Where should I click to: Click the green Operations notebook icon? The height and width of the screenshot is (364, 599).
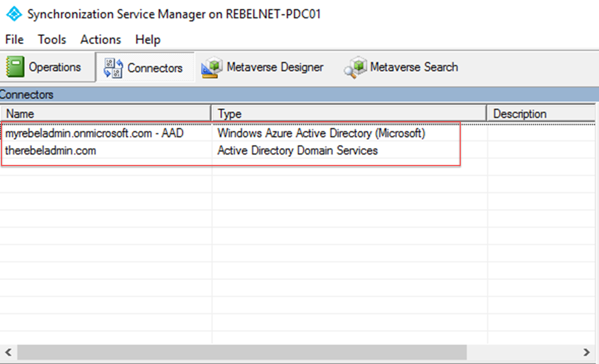click(15, 67)
